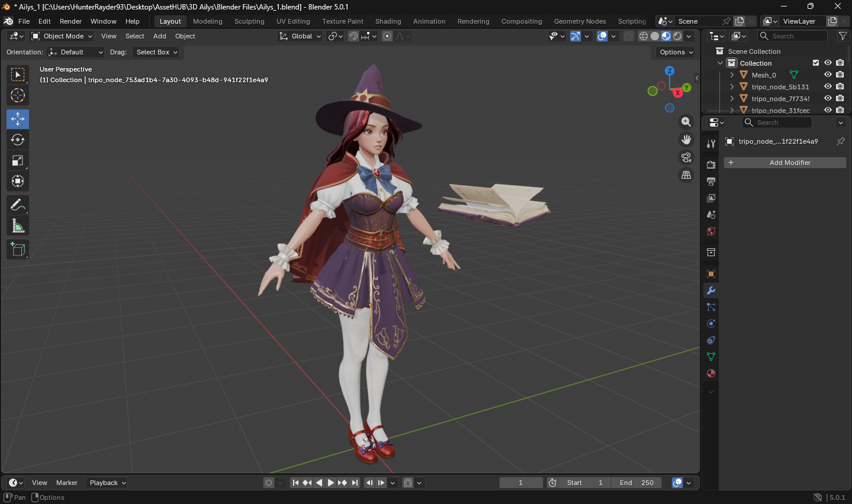The width and height of the screenshot is (852, 504).
Task: Disable render for tripo_node_5b131 camera icon
Action: pos(840,86)
